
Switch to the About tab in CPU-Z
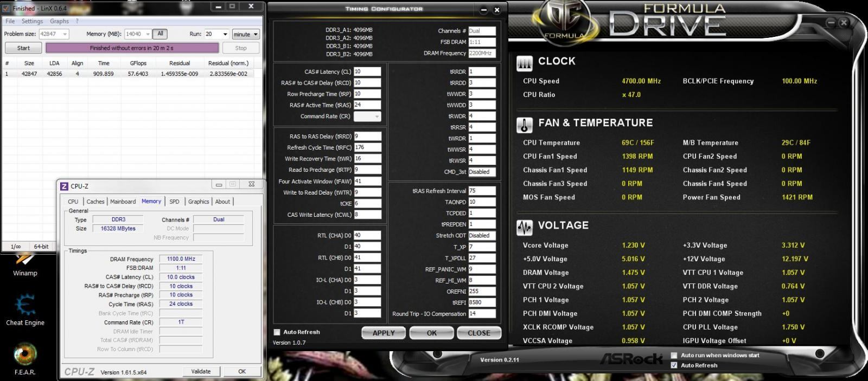(222, 202)
